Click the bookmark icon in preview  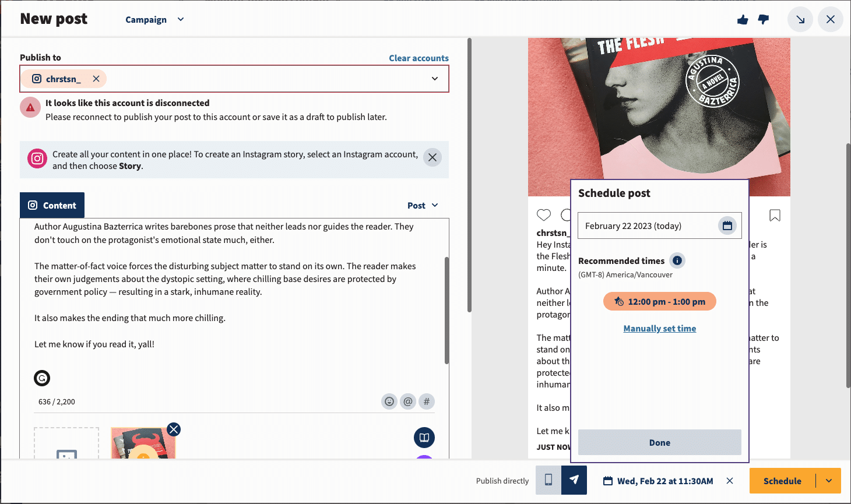(x=775, y=216)
